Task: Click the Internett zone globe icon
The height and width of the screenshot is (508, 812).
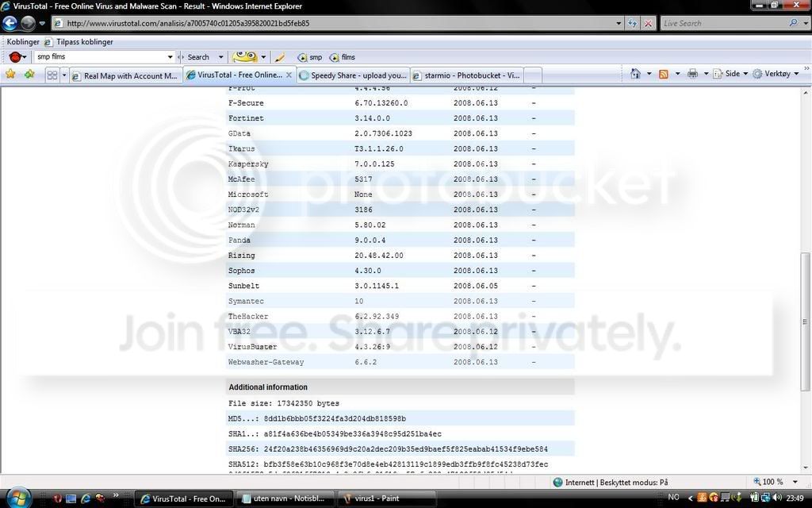Action: (x=557, y=482)
